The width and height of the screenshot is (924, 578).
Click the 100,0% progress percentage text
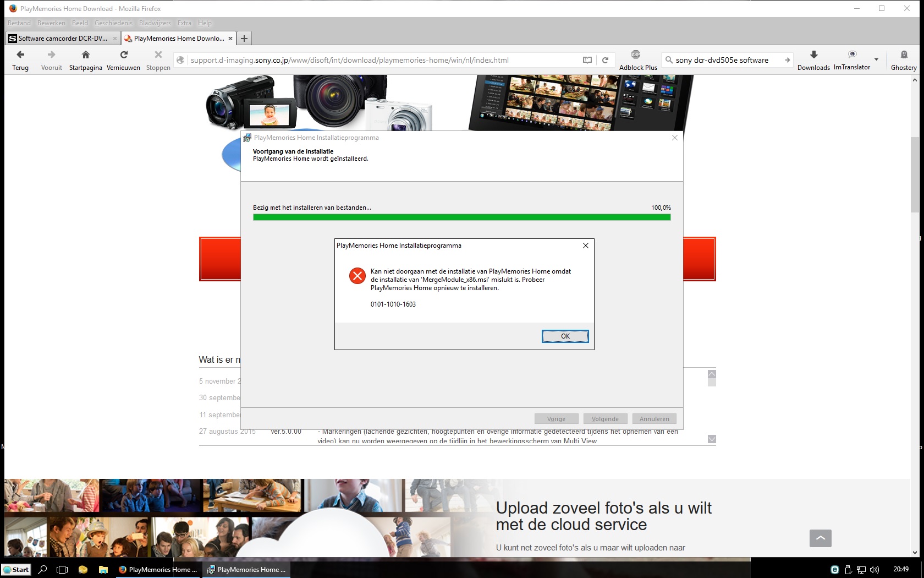click(x=661, y=208)
